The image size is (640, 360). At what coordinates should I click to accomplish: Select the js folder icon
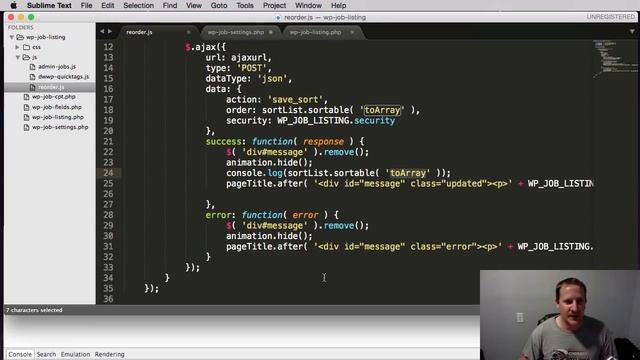(x=27, y=57)
